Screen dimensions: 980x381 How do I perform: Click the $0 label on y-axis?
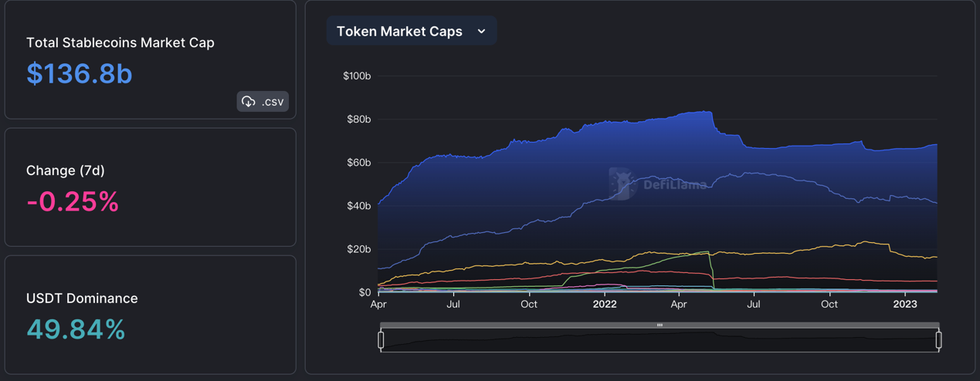[364, 292]
